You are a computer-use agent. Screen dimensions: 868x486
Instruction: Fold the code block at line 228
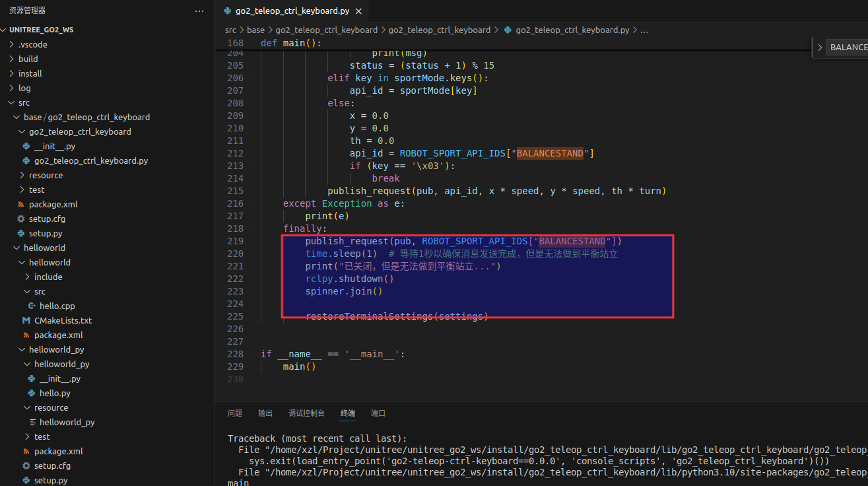[x=253, y=354]
